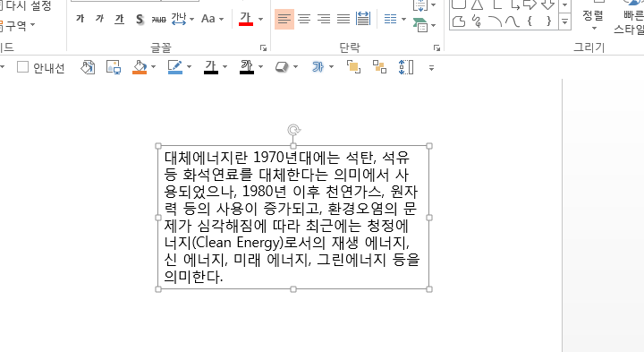Select the freeform shape in shapes gallery
The height and width of the screenshot is (352, 644).
[459, 21]
